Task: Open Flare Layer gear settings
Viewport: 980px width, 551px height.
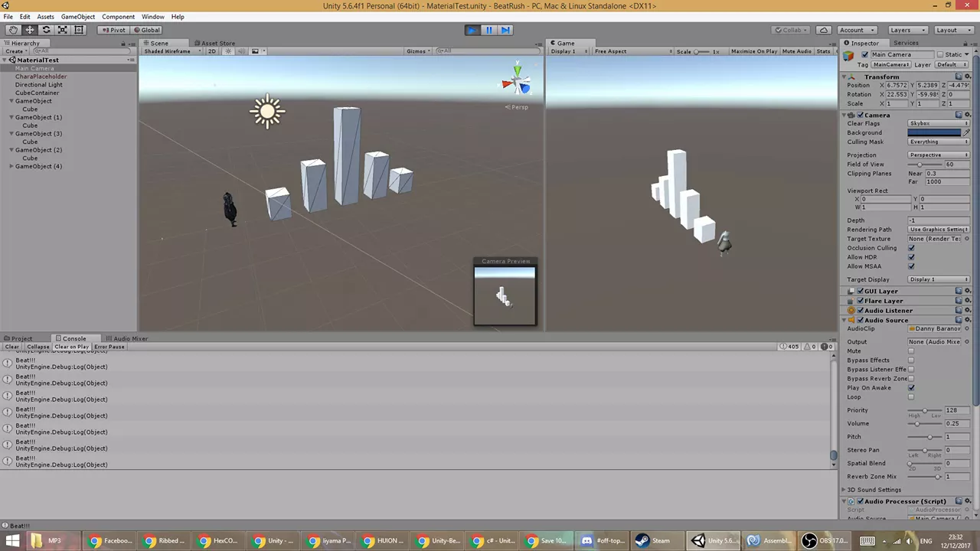Action: pyautogui.click(x=968, y=301)
